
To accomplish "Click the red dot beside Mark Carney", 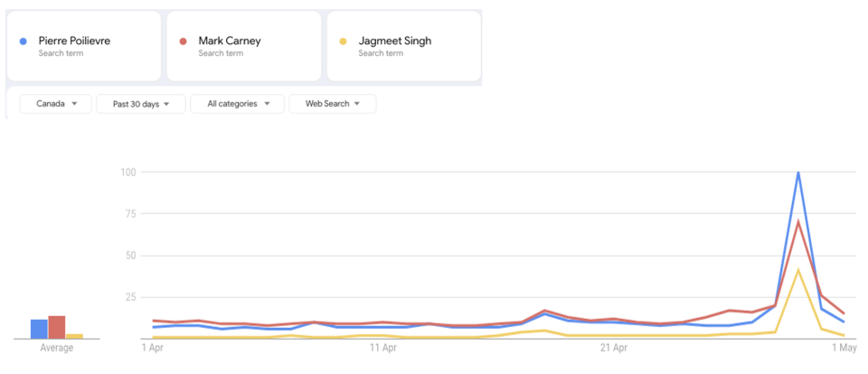I will pyautogui.click(x=184, y=41).
